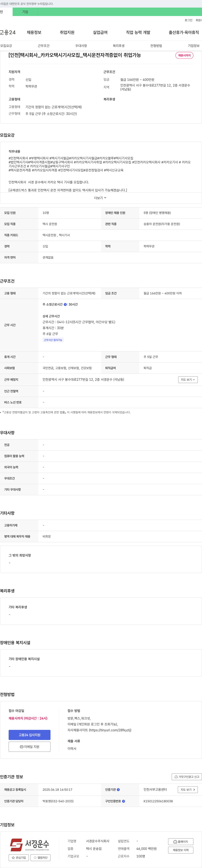Open the 직업 능력 개발 menu
The height and width of the screenshot is (868, 202).
138,32
